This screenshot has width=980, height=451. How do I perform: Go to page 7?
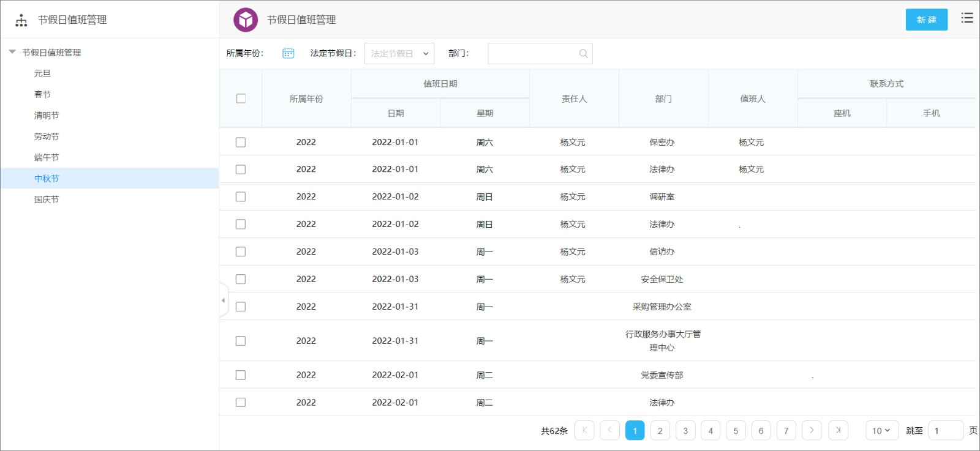786,430
